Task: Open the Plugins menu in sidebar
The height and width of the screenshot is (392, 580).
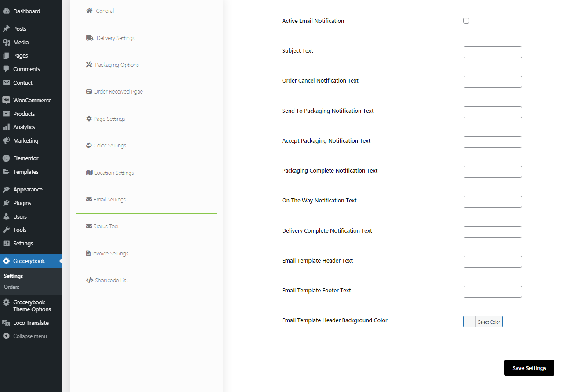Action: tap(22, 203)
